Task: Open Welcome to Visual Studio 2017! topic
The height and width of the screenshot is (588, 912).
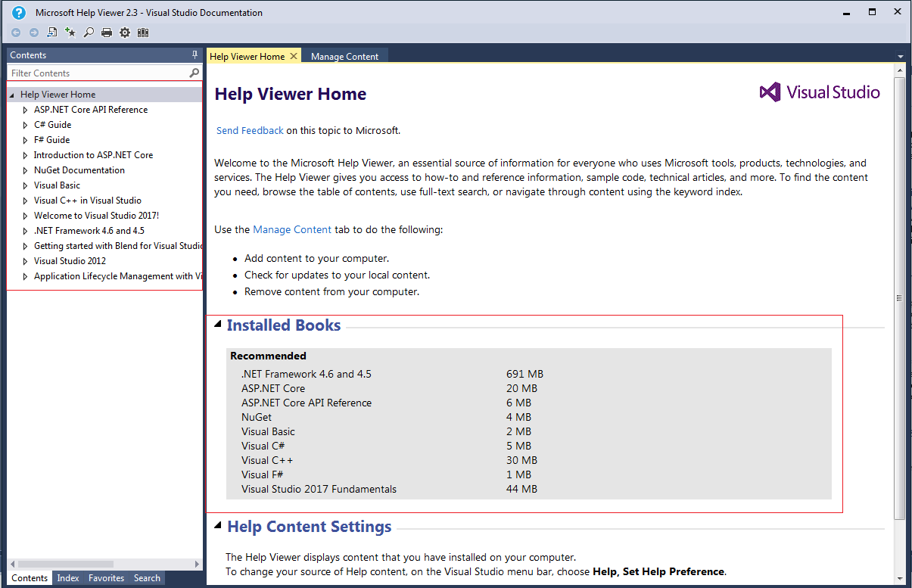Action: coord(96,216)
